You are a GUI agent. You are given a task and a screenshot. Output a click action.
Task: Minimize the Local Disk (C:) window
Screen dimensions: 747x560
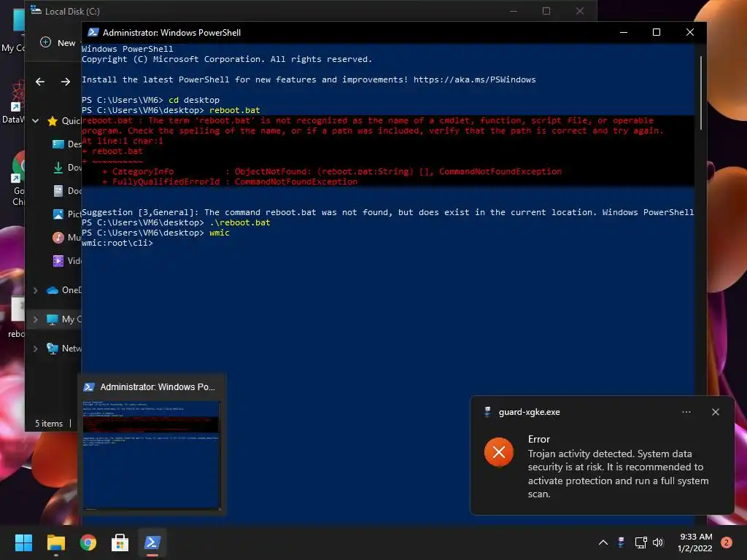tap(514, 11)
